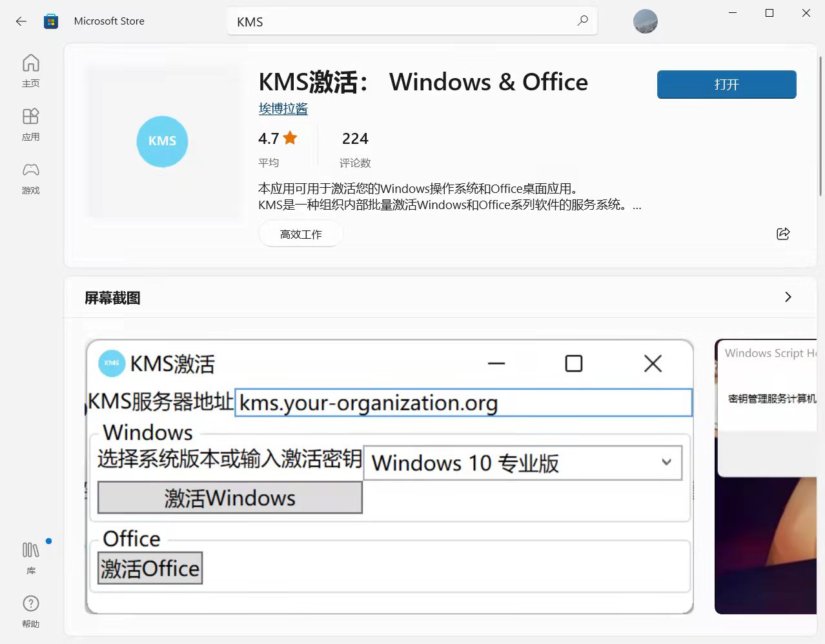The height and width of the screenshot is (644, 825).
Task: Click the Microsoft Store logo
Action: point(50,21)
